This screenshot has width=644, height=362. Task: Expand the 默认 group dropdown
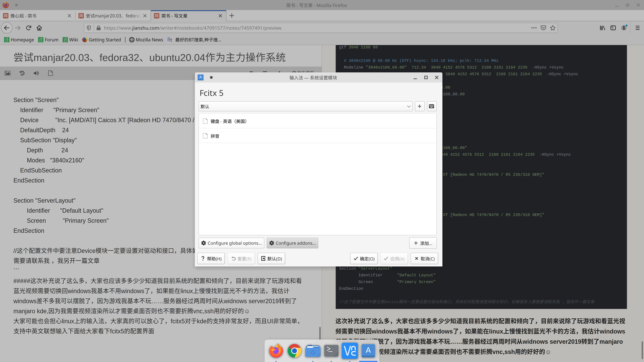(305, 106)
